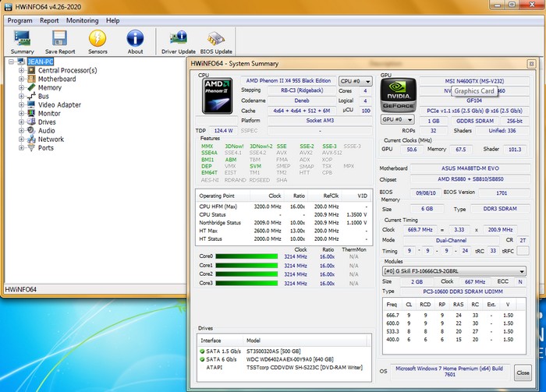
Task: Click the Microsoft Windows 7 Home Premium OS field
Action: 449,372
